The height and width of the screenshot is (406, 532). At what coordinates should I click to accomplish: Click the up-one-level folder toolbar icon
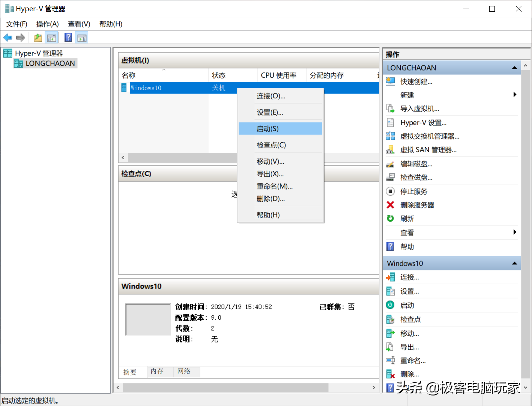click(x=38, y=38)
